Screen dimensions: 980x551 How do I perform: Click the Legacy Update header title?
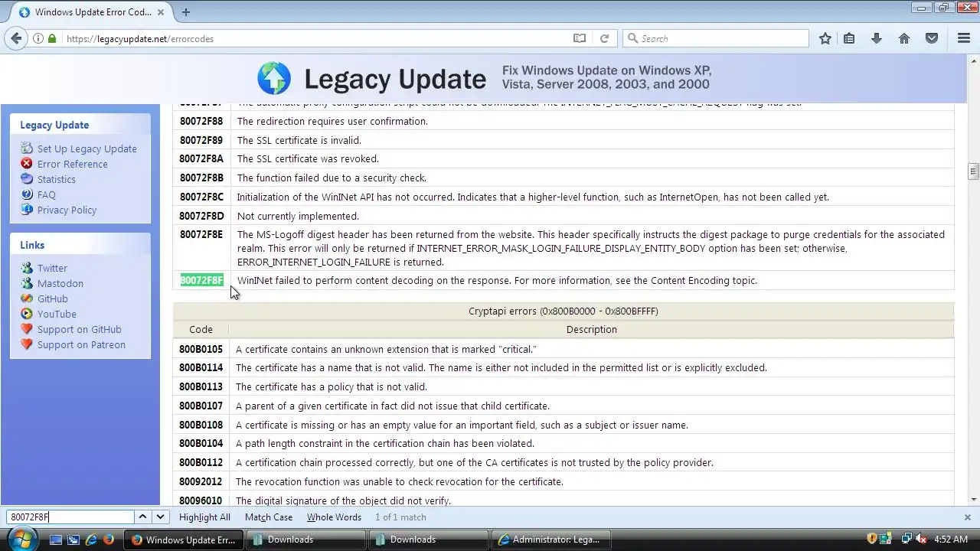tap(395, 79)
